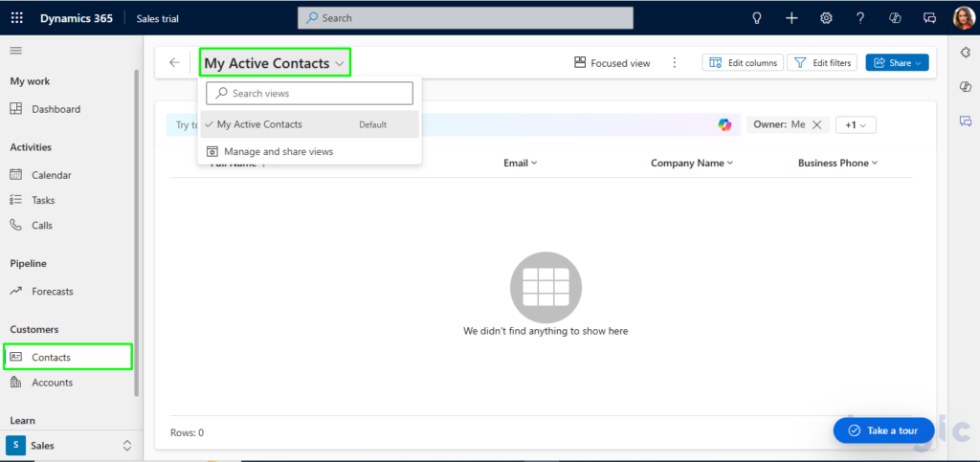Click the Edit filters button
This screenshot has height=462, width=980.
coord(822,63)
